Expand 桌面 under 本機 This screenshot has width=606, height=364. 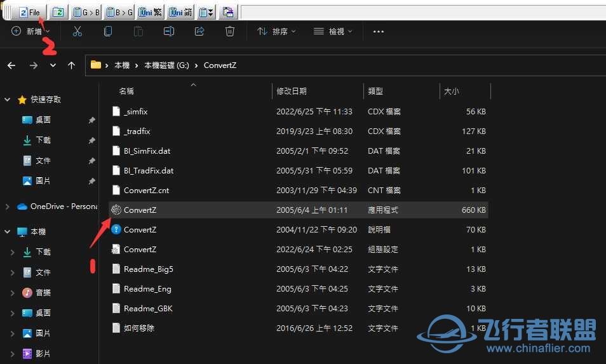click(12, 313)
